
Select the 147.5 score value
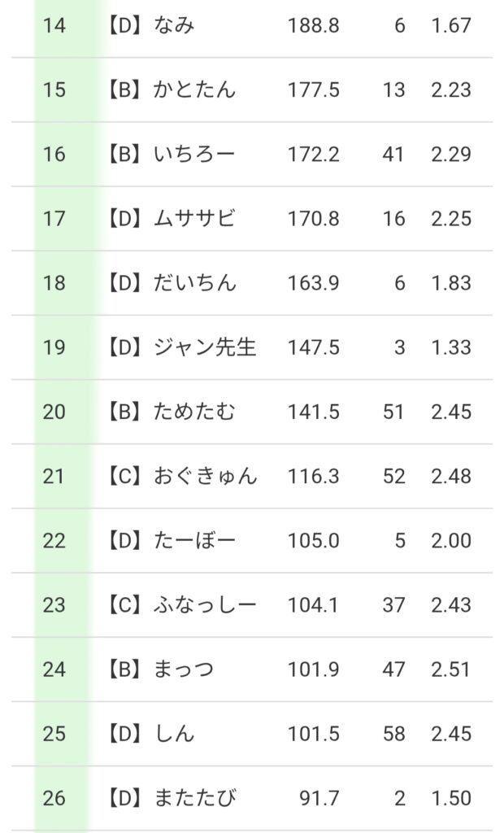point(313,347)
